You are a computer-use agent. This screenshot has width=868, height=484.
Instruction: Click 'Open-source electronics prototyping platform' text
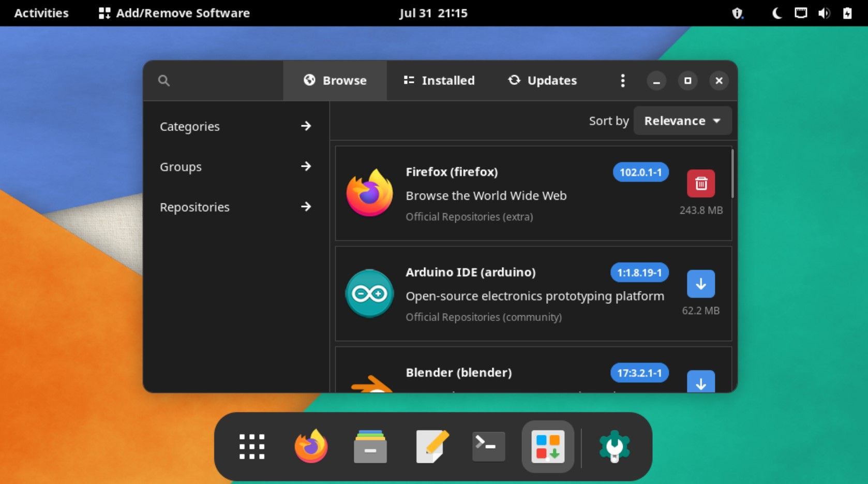535,296
